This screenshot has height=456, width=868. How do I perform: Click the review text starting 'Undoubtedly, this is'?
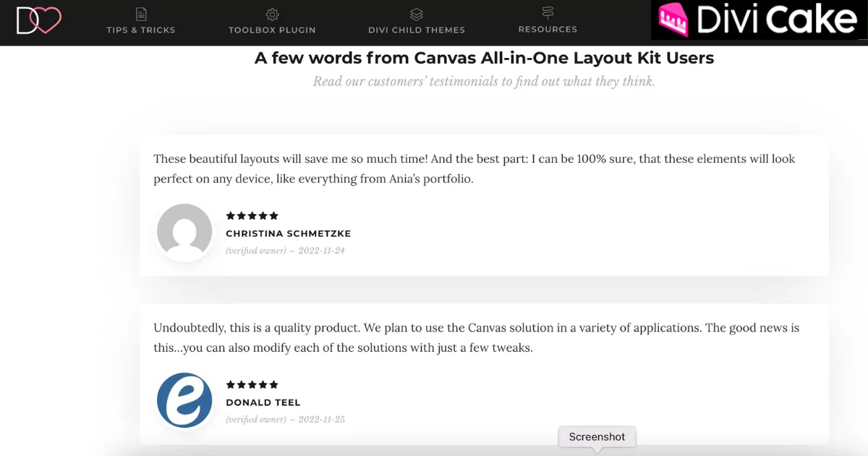(477, 337)
